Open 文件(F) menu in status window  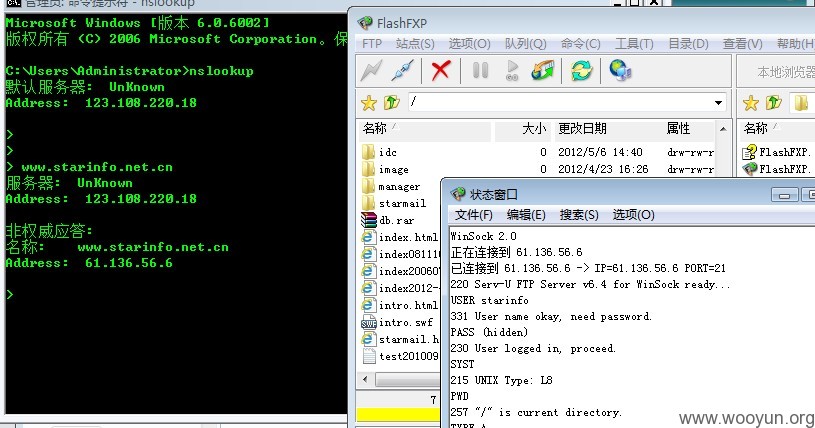474,215
